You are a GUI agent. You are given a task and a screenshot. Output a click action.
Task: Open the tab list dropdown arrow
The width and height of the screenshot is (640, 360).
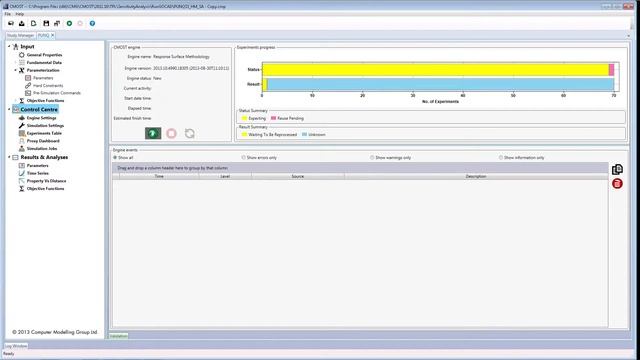628,36
